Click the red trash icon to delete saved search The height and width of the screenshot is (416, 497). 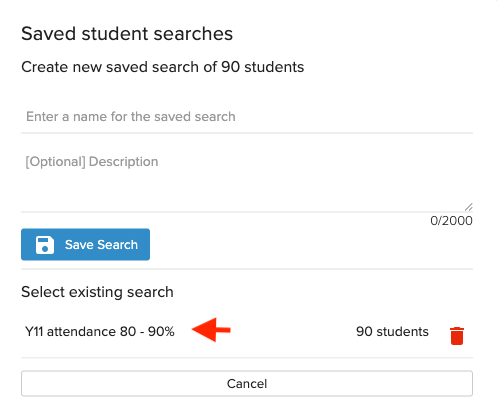coord(457,336)
